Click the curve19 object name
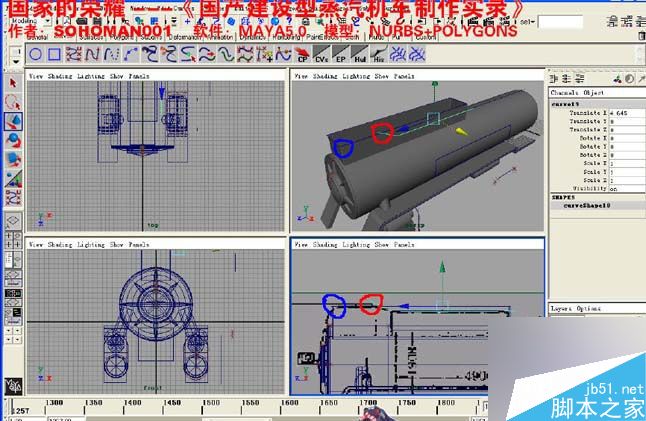The image size is (646, 421). [x=565, y=104]
